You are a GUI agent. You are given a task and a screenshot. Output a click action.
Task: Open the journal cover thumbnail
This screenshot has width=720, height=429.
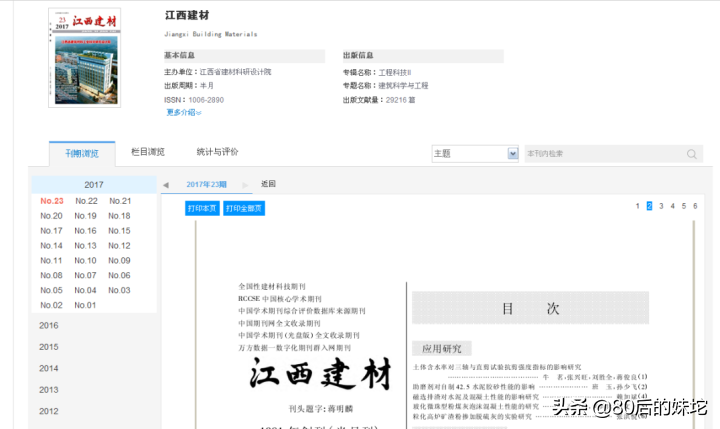click(84, 58)
